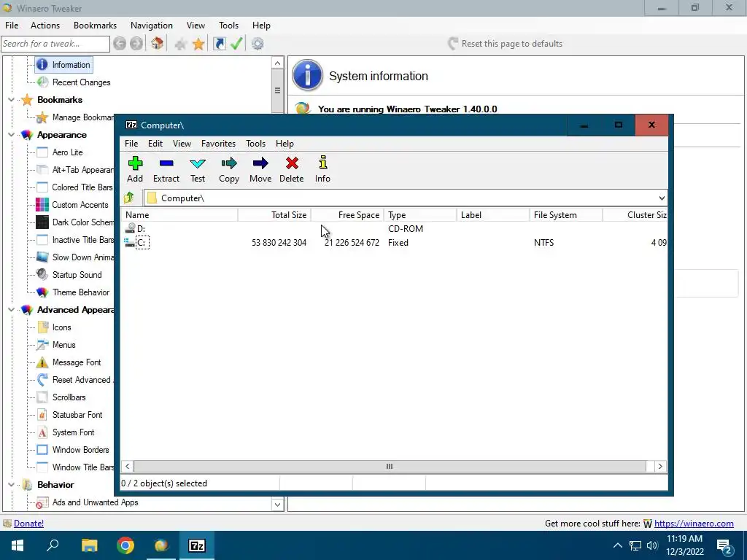Switch to Winaero Tweaker taskbar icon
The image size is (747, 560).
pos(161,545)
